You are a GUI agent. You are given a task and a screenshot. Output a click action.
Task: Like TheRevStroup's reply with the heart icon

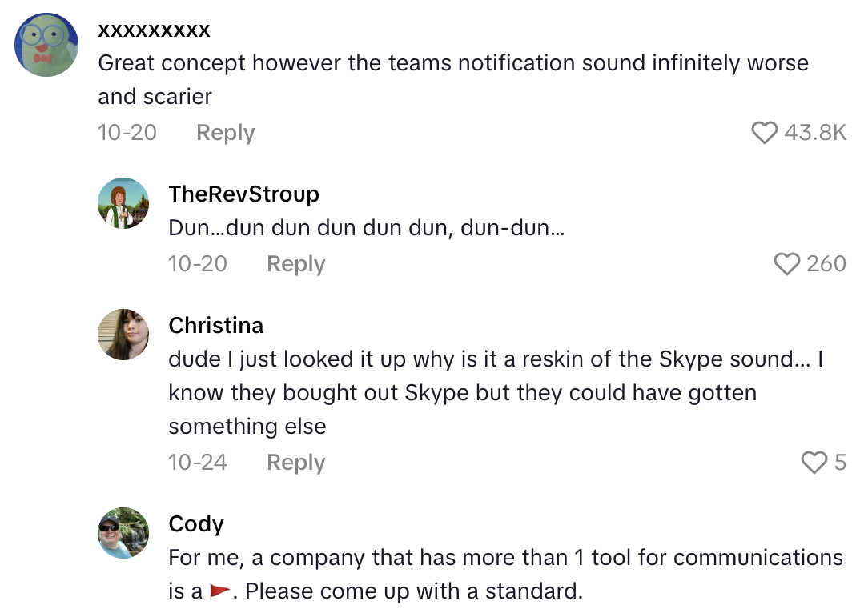(x=787, y=264)
